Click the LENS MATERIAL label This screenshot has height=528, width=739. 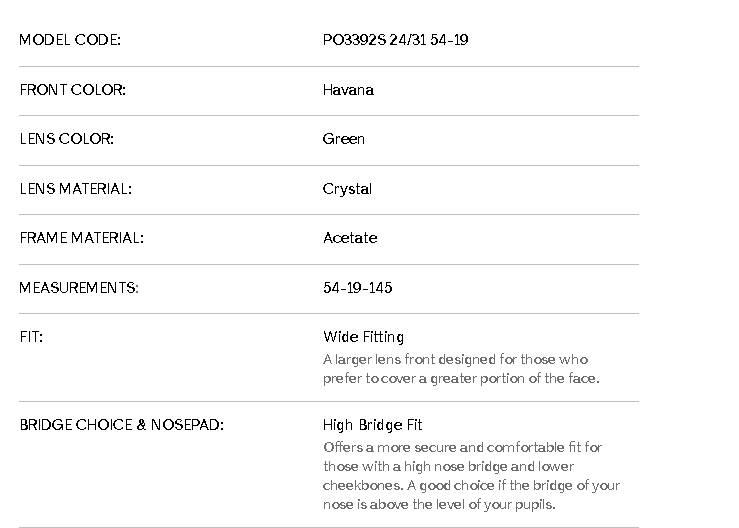(75, 189)
